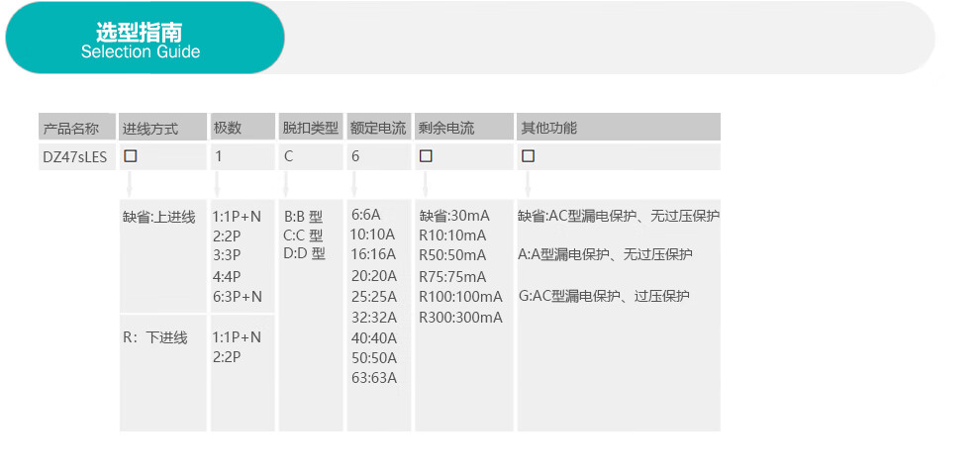
Task: Check the empty box under 其他功能
Action: (528, 156)
